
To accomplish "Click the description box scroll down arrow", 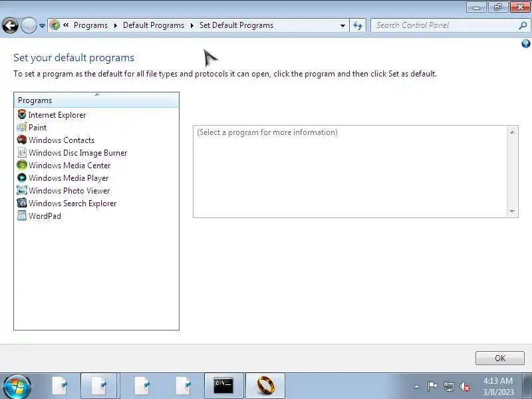I will click(512, 211).
